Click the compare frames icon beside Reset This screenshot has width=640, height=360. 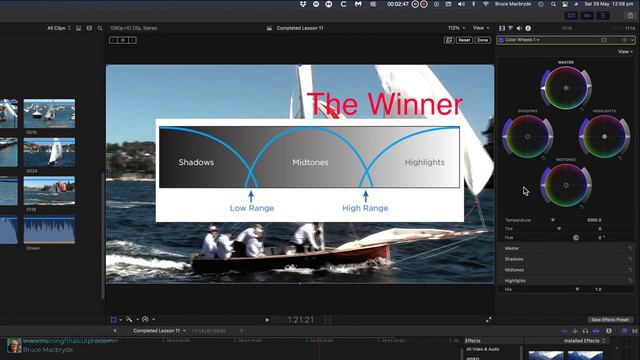tap(449, 40)
